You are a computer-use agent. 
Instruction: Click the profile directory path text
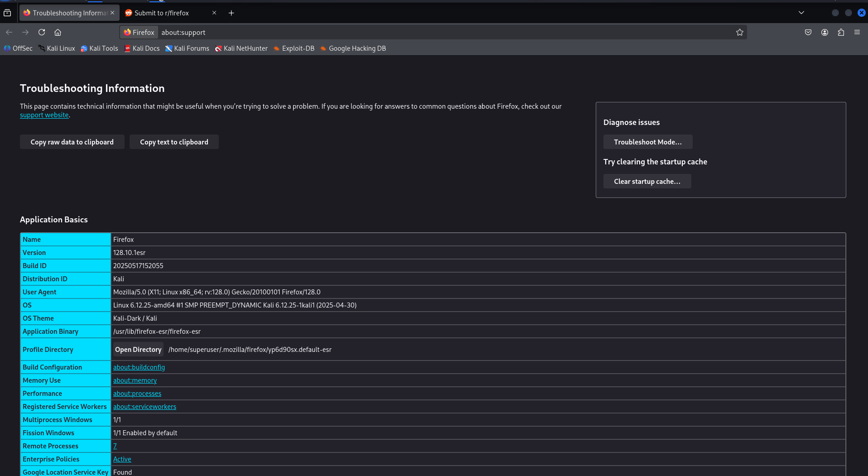tap(250, 350)
